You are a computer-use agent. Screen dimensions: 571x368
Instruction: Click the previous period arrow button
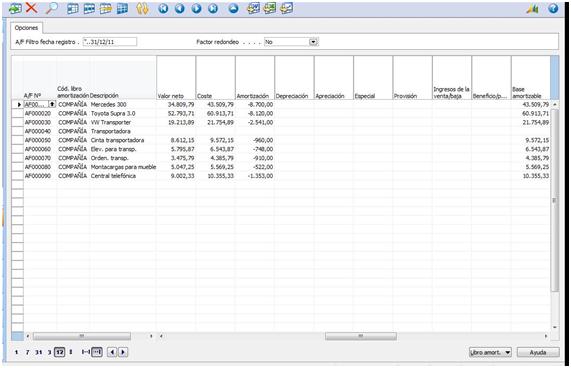click(112, 352)
